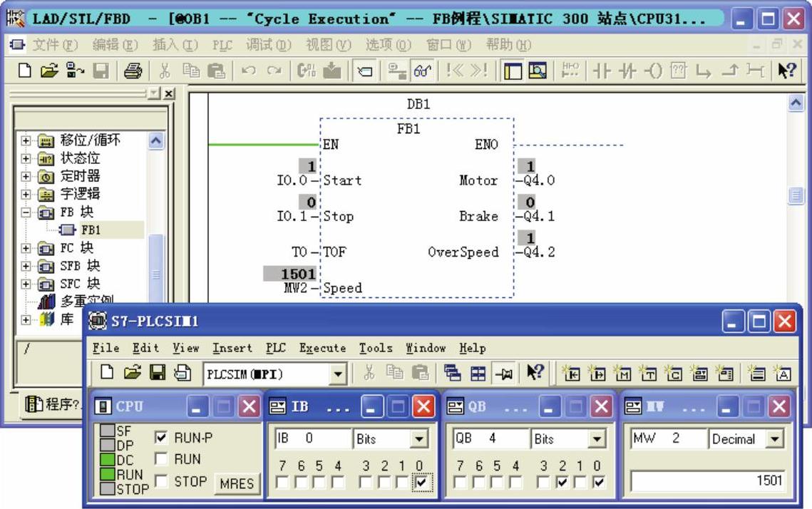812x509 pixels.
Task: Open the PLCSIM(MPI) connection dropdown
Action: click(338, 374)
